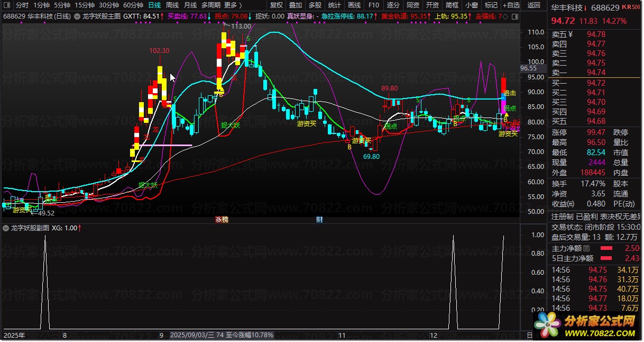Click the KR500 tag icon

630,7
